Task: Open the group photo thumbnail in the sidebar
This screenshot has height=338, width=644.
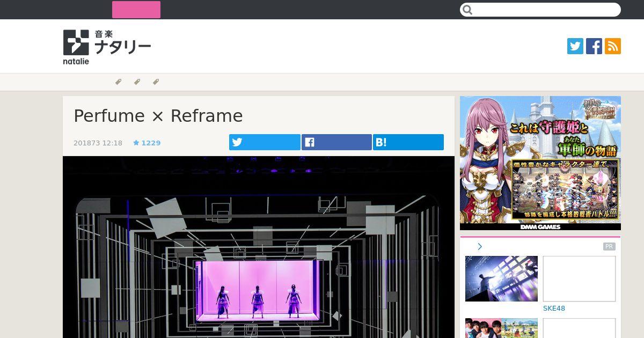Action: tap(501, 328)
